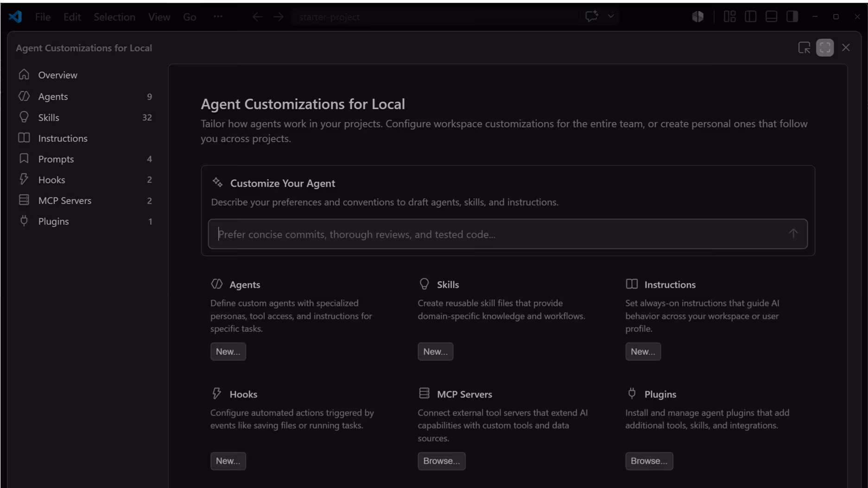The height and width of the screenshot is (488, 868).
Task: Open the File menu
Action: (43, 17)
